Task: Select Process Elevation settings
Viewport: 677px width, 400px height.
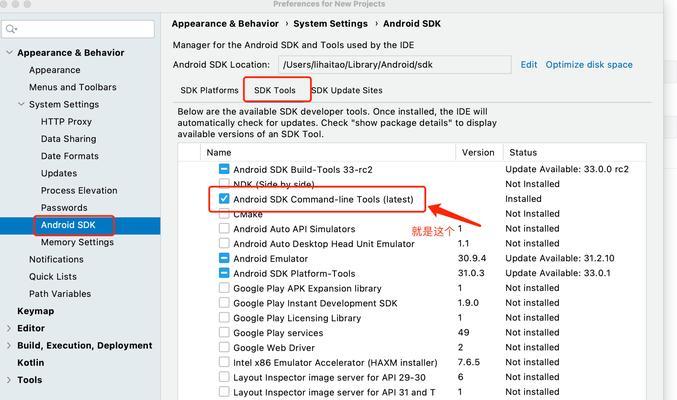Action: [79, 190]
